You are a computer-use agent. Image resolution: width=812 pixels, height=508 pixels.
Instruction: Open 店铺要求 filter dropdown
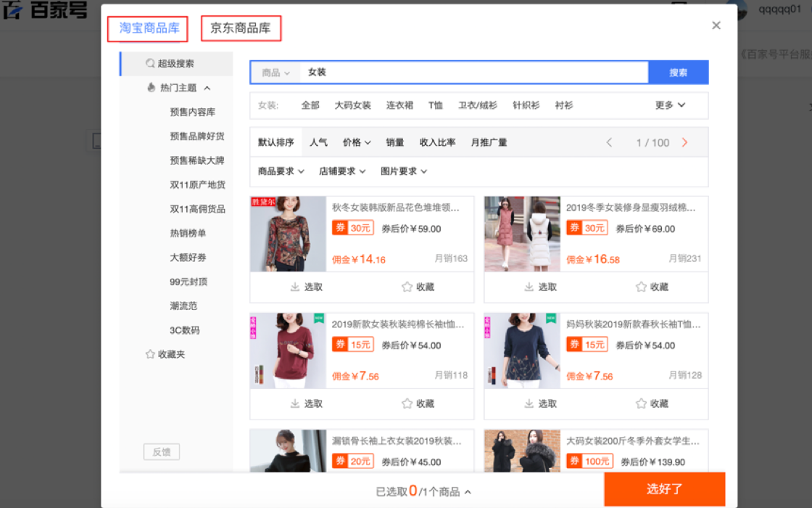pos(342,171)
